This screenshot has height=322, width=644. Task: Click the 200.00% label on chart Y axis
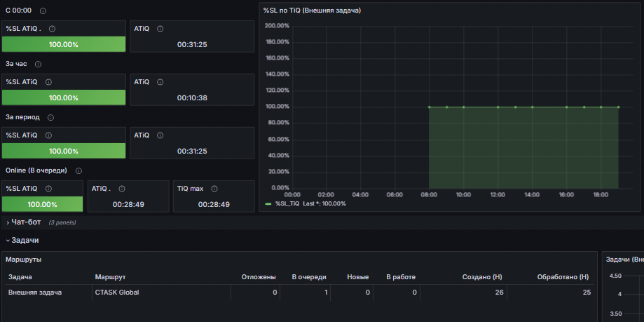[278, 26]
